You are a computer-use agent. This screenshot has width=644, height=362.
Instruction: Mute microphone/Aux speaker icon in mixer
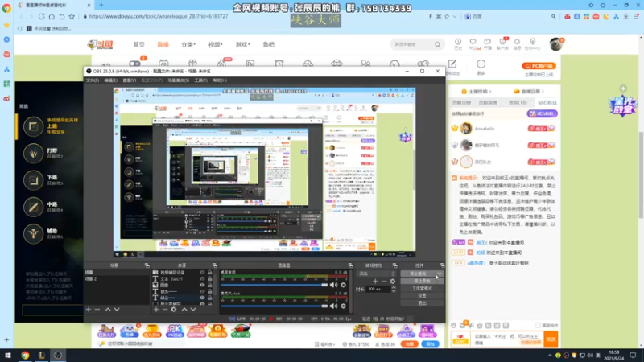pos(333,306)
